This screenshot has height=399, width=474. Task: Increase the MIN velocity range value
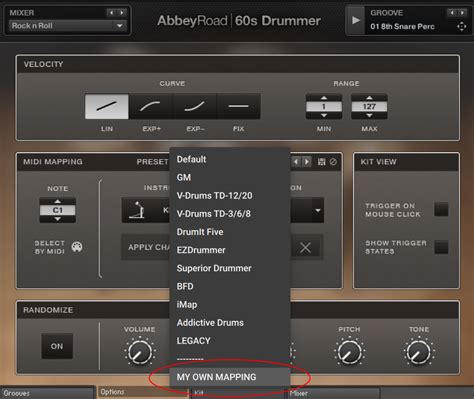(x=324, y=98)
